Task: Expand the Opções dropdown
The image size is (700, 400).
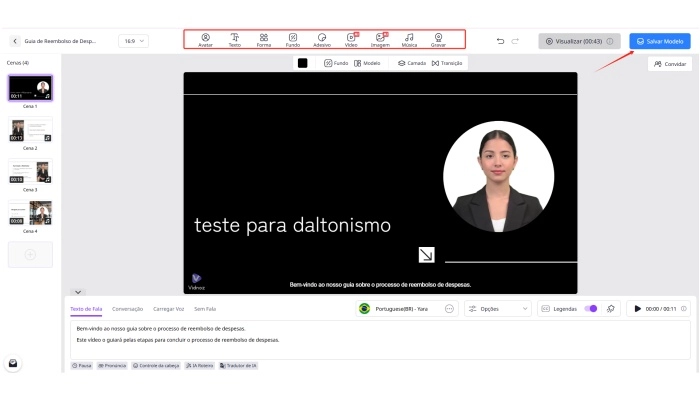Action: point(498,309)
